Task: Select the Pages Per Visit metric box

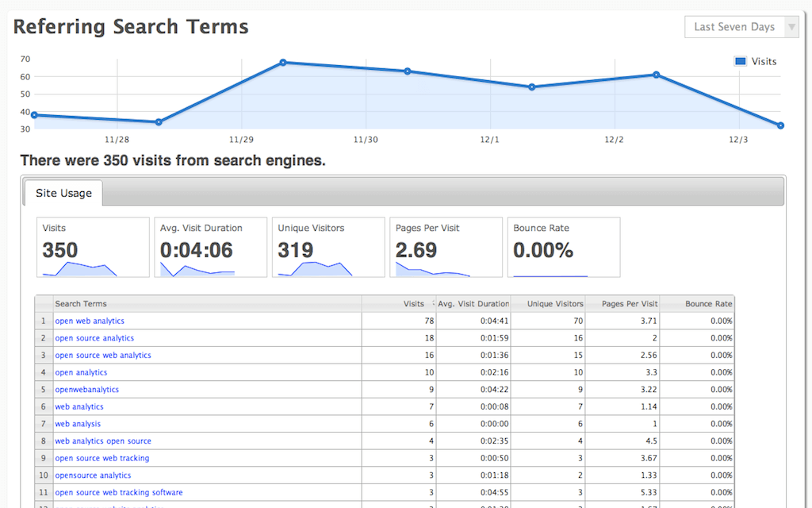Action: 446,247
